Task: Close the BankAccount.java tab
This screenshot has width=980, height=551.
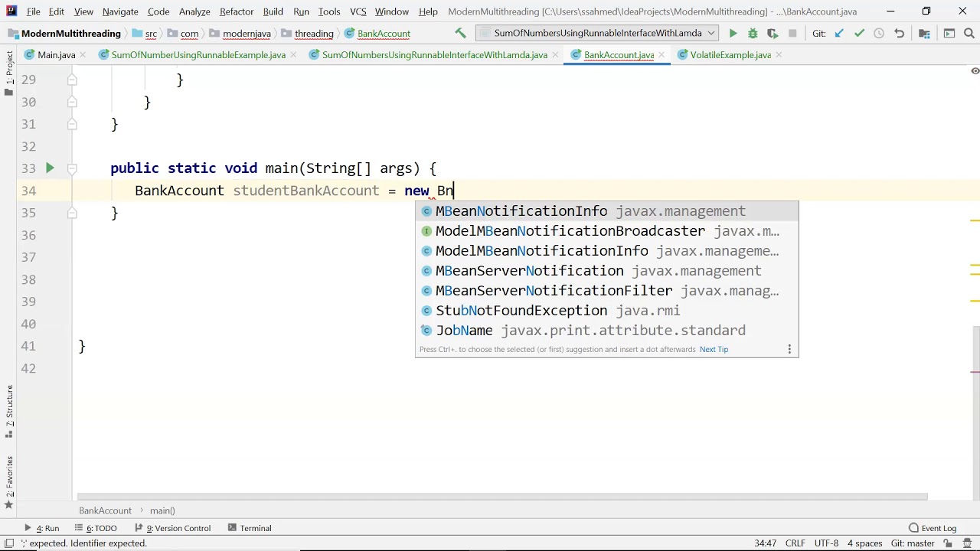Action: pos(661,55)
